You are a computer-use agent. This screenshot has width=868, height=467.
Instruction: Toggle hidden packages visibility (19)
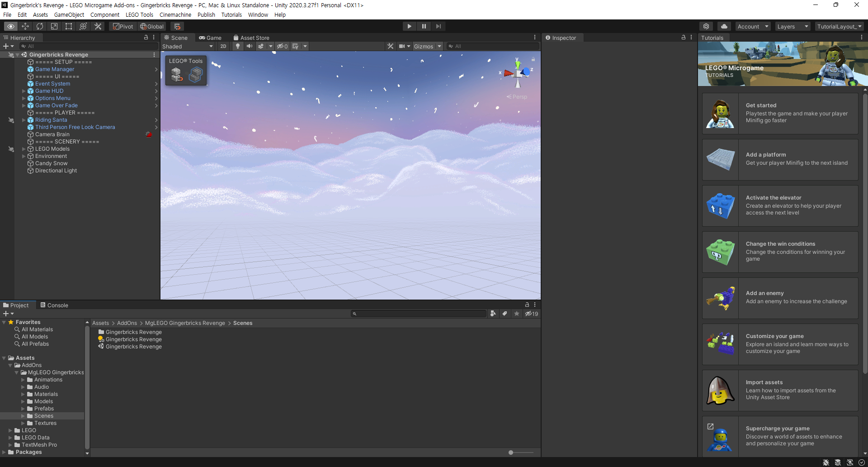(x=532, y=314)
